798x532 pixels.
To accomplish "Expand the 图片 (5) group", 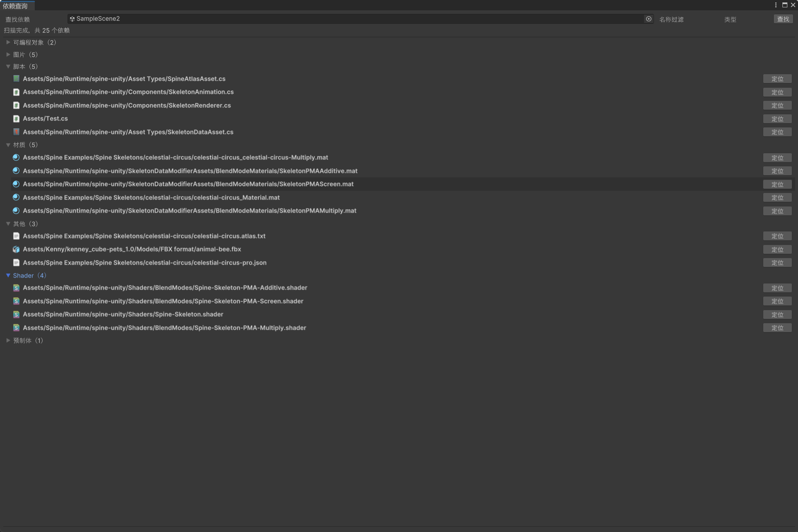I will pyautogui.click(x=8, y=54).
